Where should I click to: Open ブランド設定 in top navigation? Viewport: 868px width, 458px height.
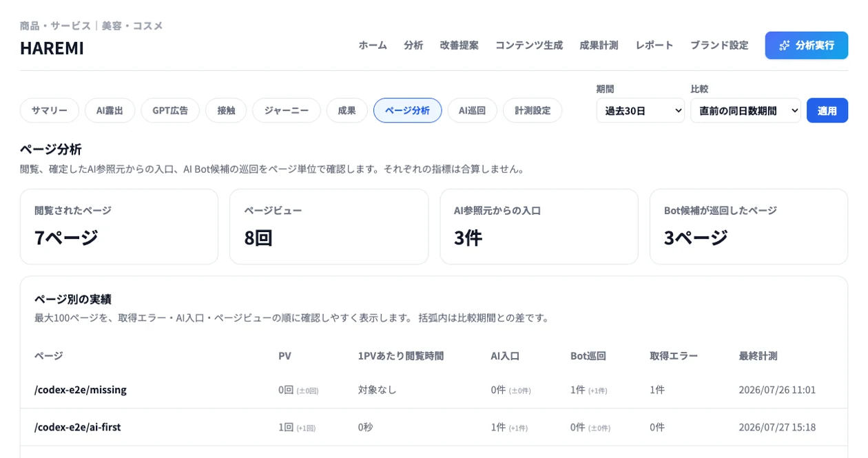[x=719, y=45]
